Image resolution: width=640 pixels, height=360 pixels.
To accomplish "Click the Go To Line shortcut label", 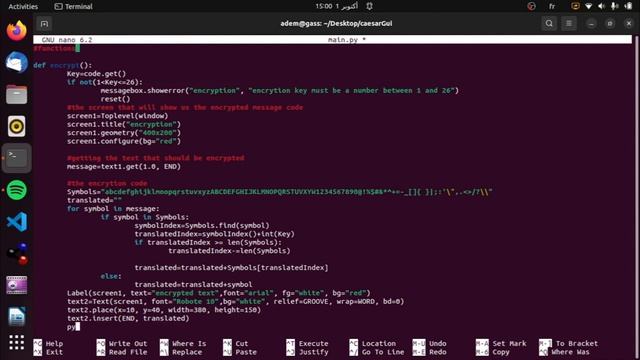I will [x=383, y=352].
